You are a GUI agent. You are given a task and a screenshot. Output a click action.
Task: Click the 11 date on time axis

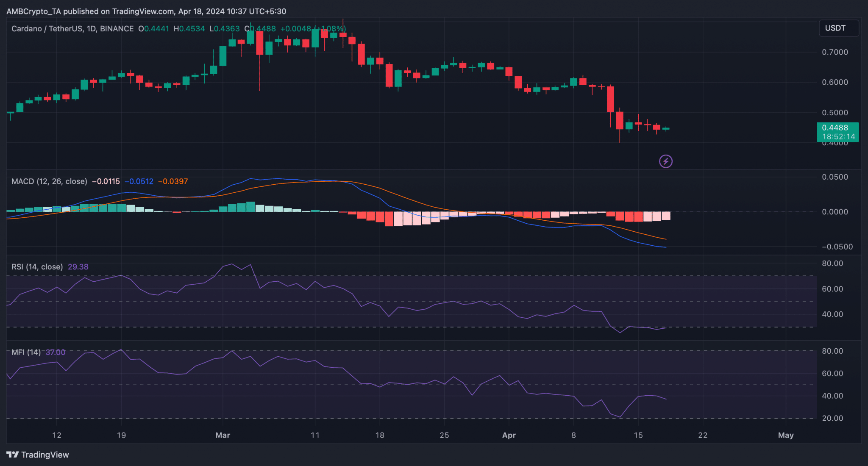(x=315, y=435)
